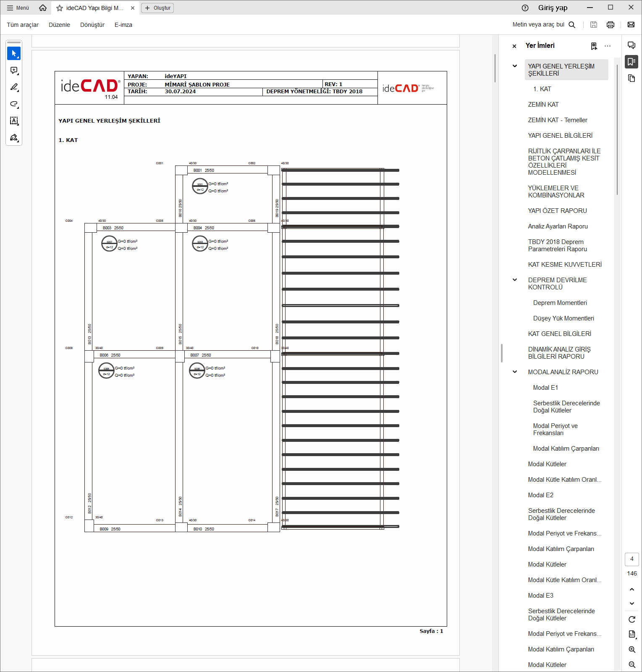Viewport: 642px width, 672px height.
Task: Send the file by email icon
Action: point(631,25)
